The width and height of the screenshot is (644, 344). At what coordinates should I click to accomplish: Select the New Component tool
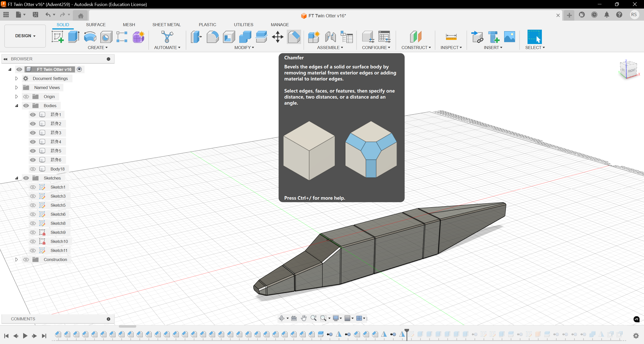[314, 37]
